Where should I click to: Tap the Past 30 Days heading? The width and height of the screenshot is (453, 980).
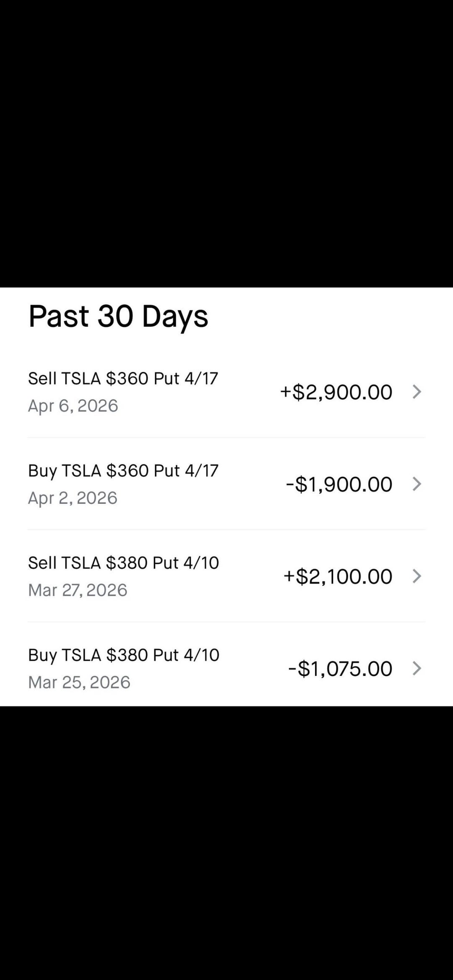point(118,316)
